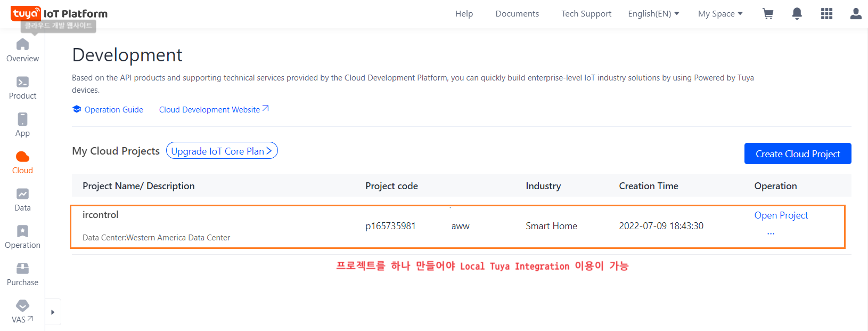Click the Smart Home industry cell
Viewport: 868px width, 331px height.
(x=551, y=226)
